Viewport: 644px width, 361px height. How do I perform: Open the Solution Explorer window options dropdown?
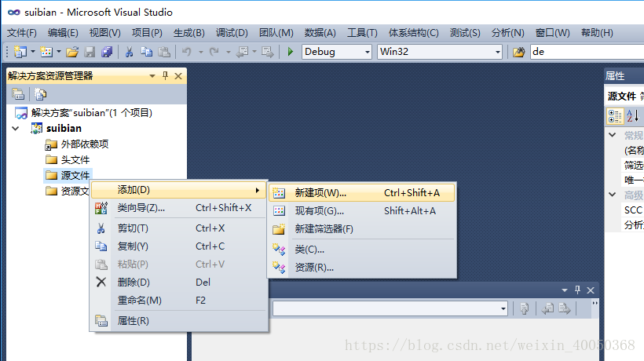152,76
